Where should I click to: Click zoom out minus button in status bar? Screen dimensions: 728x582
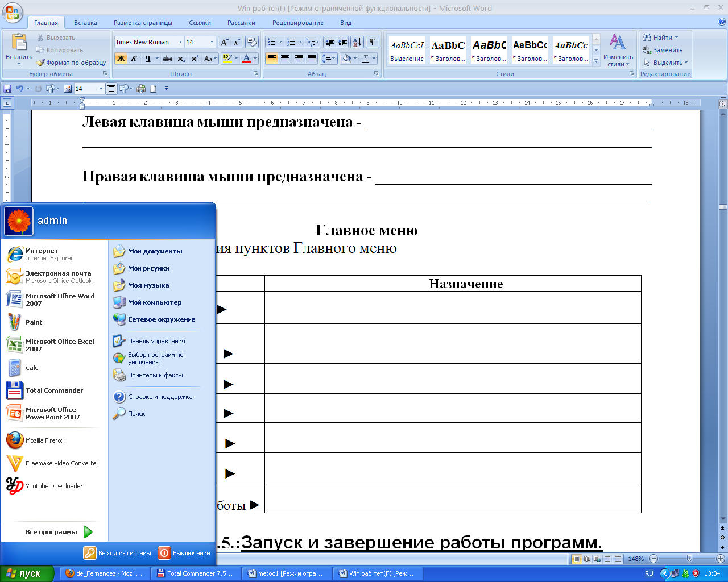pyautogui.click(x=653, y=559)
